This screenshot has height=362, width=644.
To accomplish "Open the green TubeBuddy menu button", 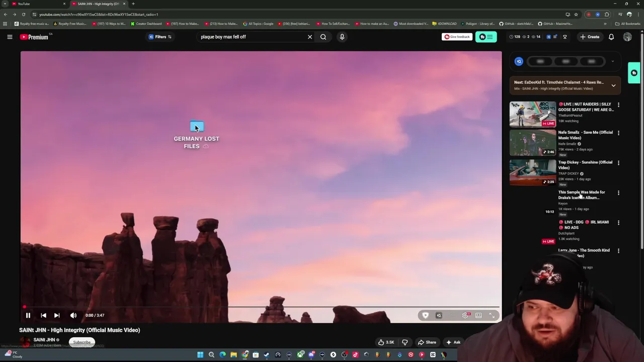I will [486, 37].
